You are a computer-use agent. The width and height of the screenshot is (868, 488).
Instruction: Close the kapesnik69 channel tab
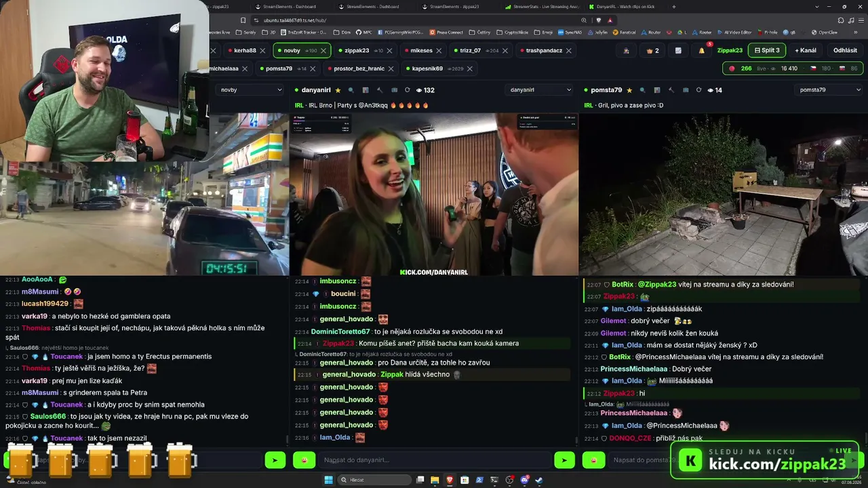tap(469, 68)
